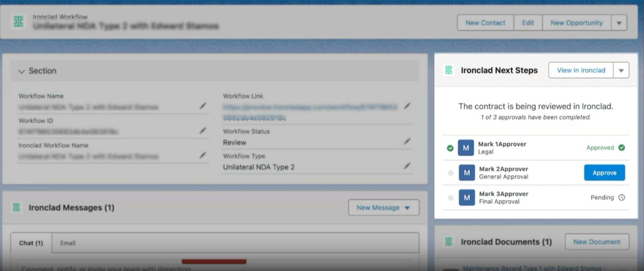Click the Mark 1Approver name
This screenshot has height=271, width=644.
[502, 144]
